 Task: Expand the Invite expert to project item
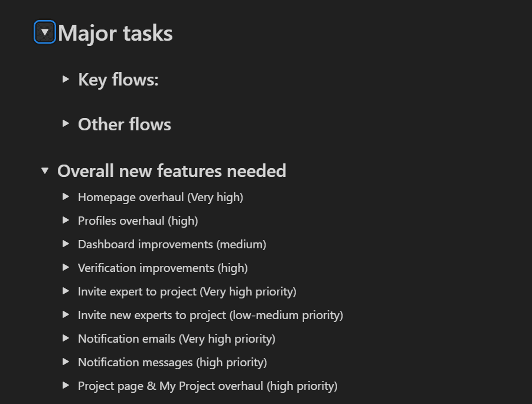click(66, 291)
